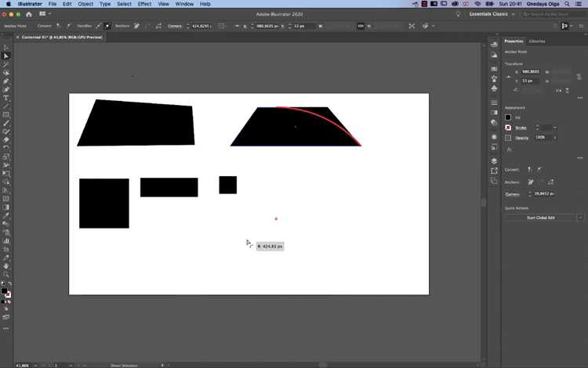Reset to default fill and stroke

click(x=3, y=283)
